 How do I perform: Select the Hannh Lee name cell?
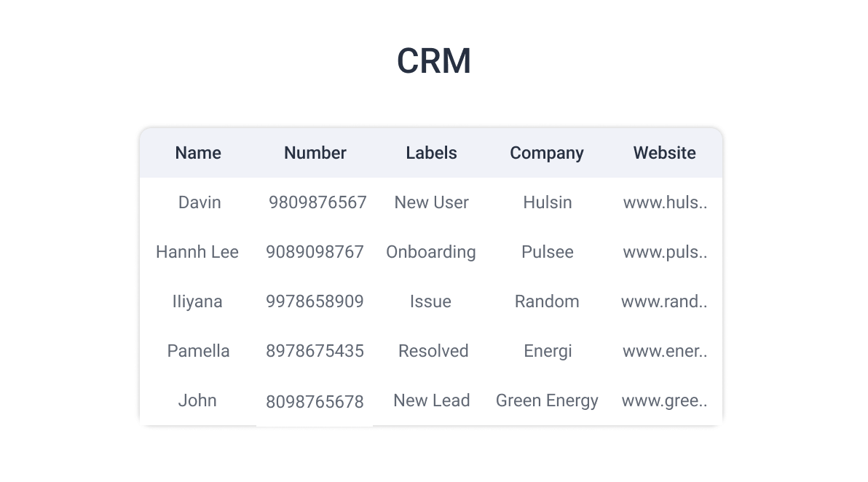coord(197,252)
